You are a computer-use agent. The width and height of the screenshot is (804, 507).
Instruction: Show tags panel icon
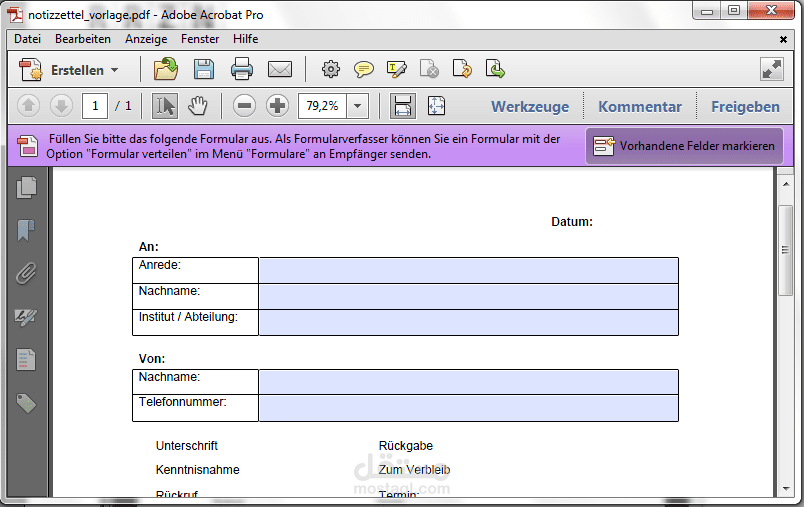point(26,403)
